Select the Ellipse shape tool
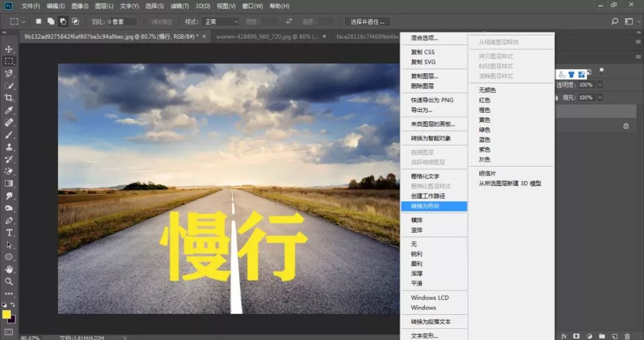This screenshot has width=644, height=340. (x=8, y=257)
